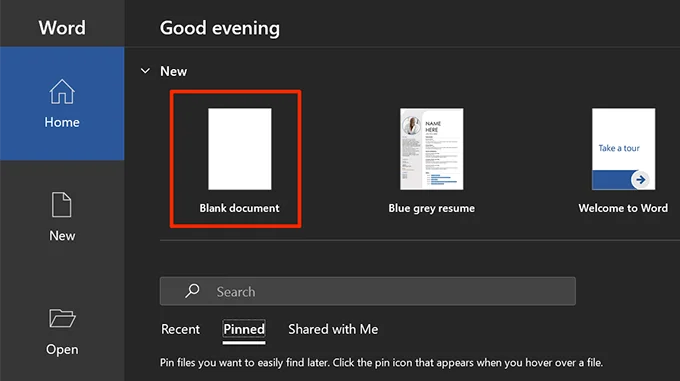Click the Home house icon in sidebar

pyautogui.click(x=62, y=91)
